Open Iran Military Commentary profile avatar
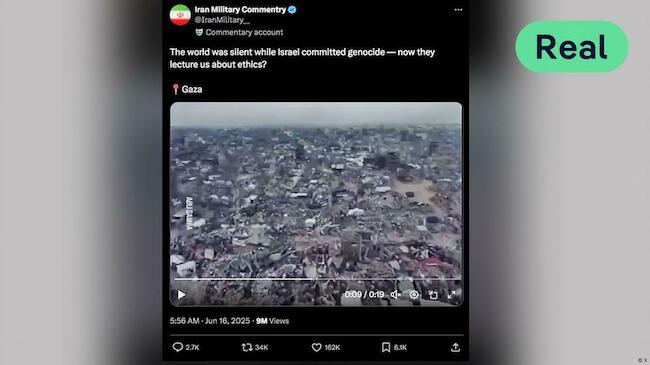Screen dimensions: 650x365 tap(180, 15)
